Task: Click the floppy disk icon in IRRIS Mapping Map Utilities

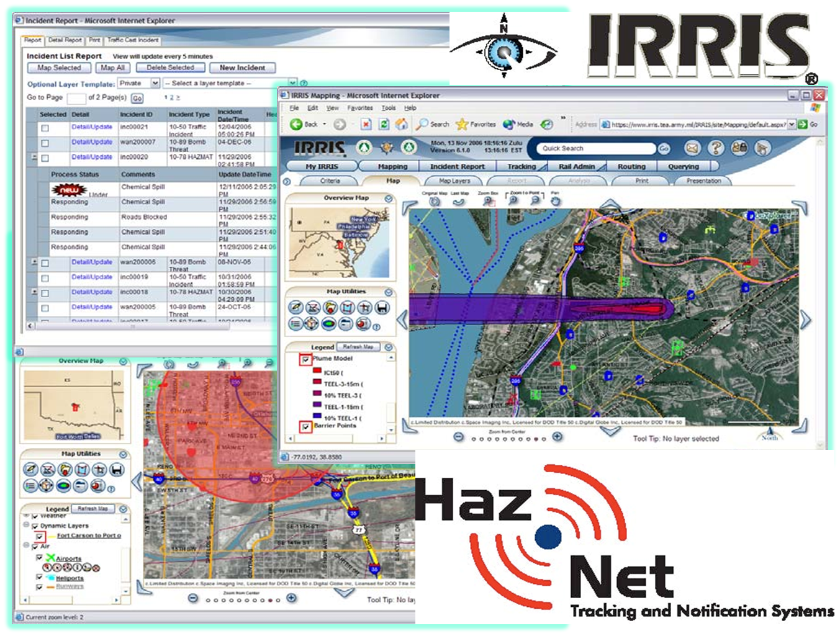Action: pos(382,308)
